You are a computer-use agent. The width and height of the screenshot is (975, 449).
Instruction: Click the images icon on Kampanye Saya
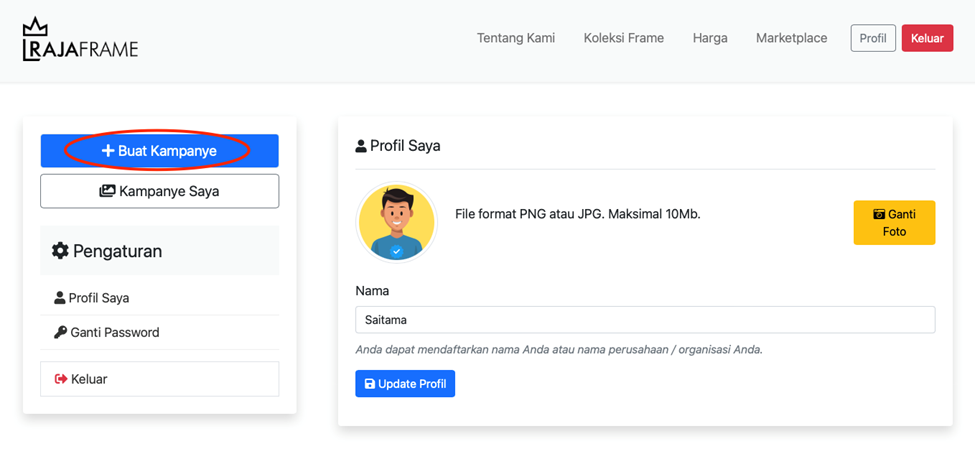point(107,191)
